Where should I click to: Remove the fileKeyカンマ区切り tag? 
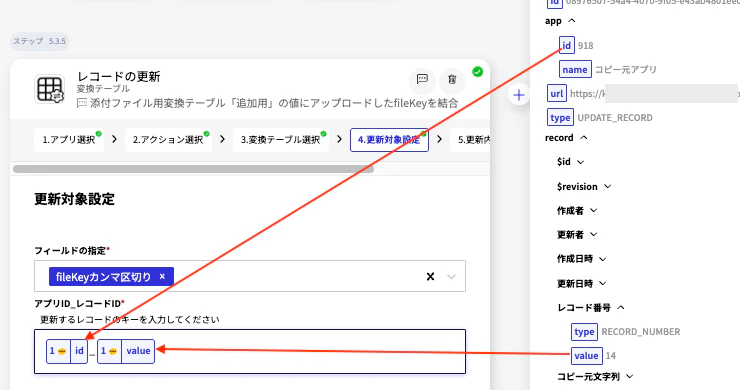click(162, 277)
